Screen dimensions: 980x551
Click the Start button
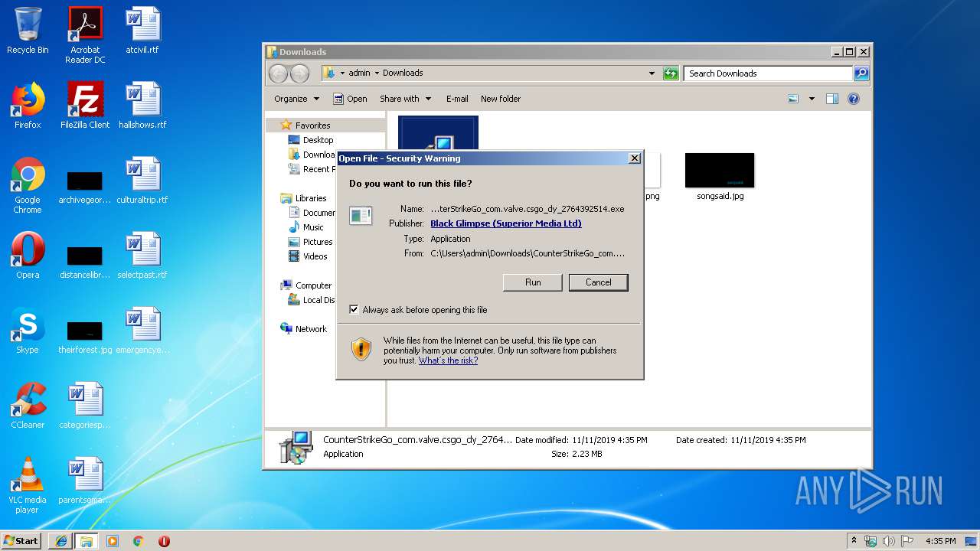[21, 541]
